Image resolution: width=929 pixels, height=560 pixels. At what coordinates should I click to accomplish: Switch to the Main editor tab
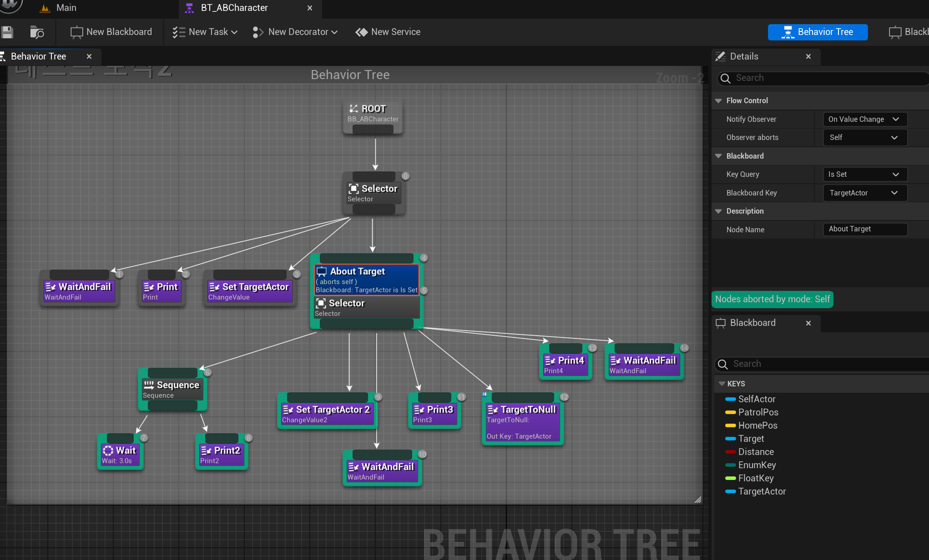(x=66, y=8)
